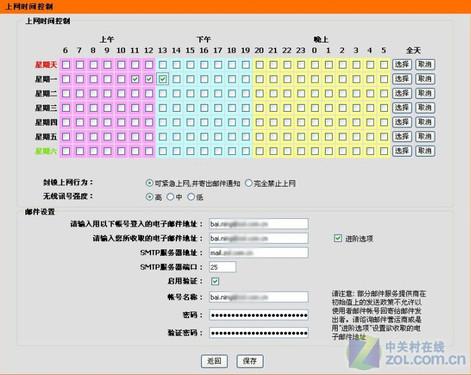Select 完全禁止上网 radio option
This screenshot has width=471, height=375.
pyautogui.click(x=249, y=183)
